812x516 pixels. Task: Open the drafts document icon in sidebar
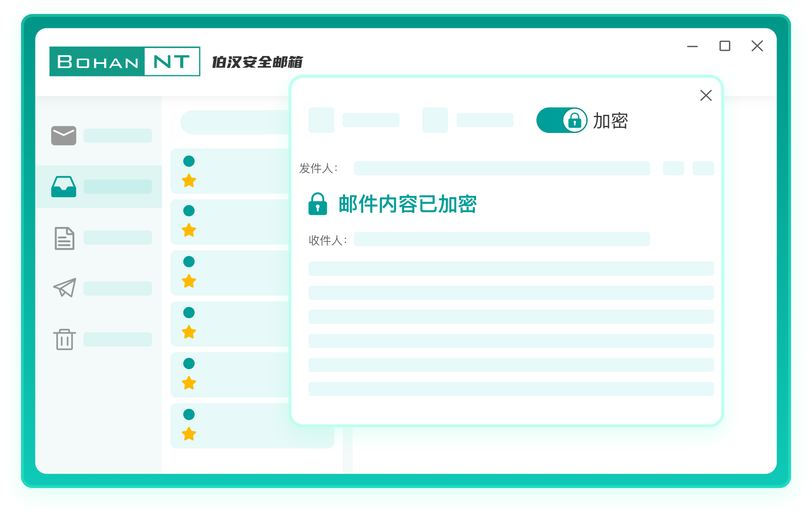64,238
